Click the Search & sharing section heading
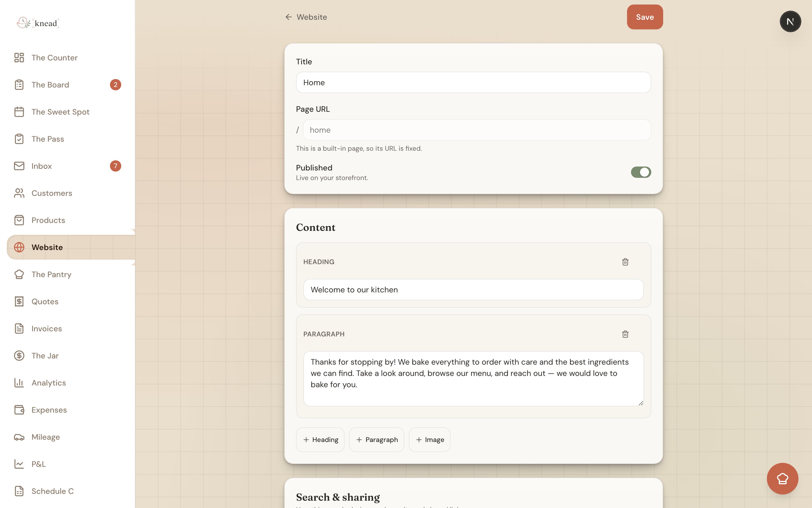This screenshot has height=508, width=812. 338,497
